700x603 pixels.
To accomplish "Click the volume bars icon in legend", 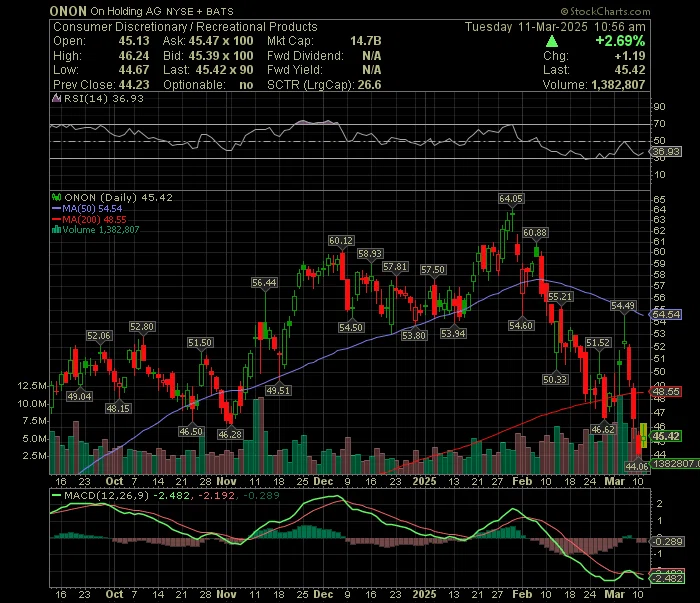I will (56, 230).
